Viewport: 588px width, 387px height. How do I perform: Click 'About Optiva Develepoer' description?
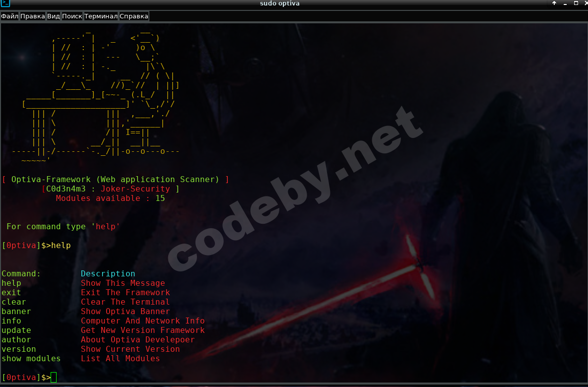[x=137, y=339]
